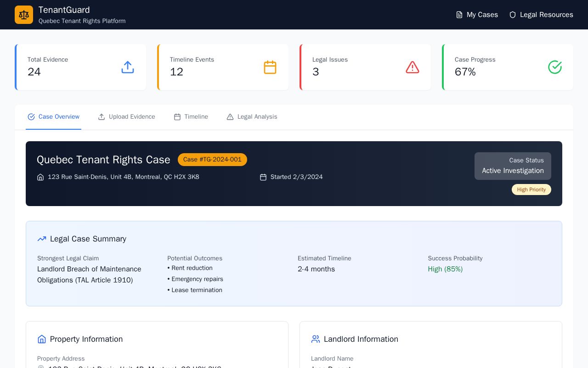Click the TenantGuard title text

(64, 10)
